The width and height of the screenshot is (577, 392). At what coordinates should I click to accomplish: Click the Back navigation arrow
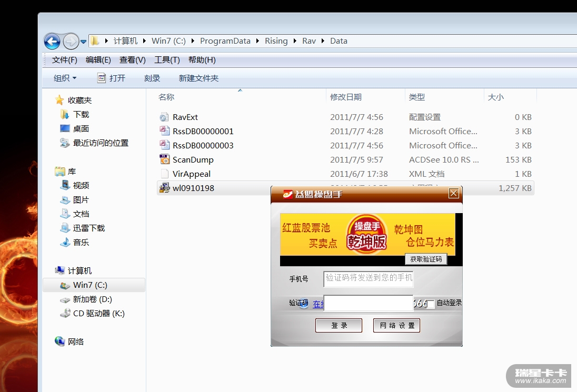point(52,41)
